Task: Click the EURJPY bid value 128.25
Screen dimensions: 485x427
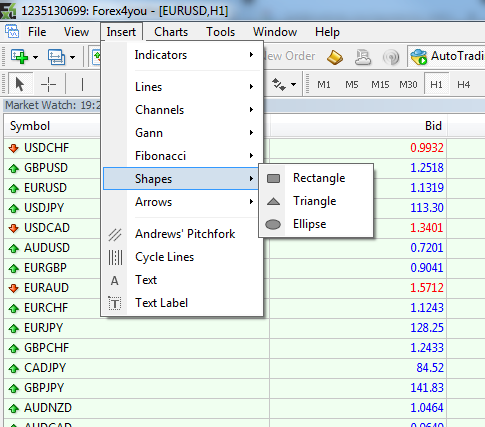Action: pos(427,328)
